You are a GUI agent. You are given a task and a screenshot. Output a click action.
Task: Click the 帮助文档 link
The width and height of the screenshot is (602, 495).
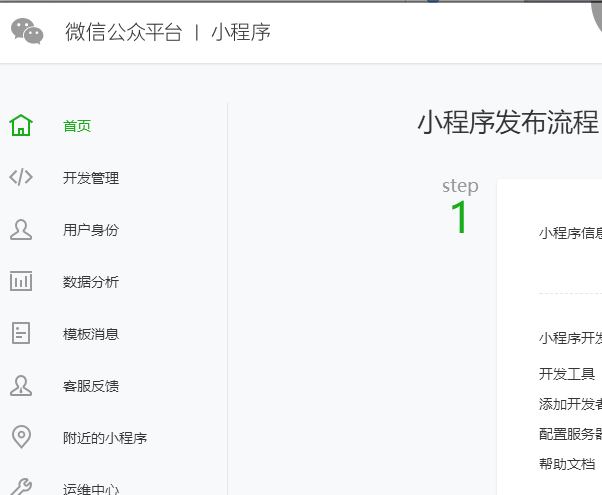[x=567, y=464]
